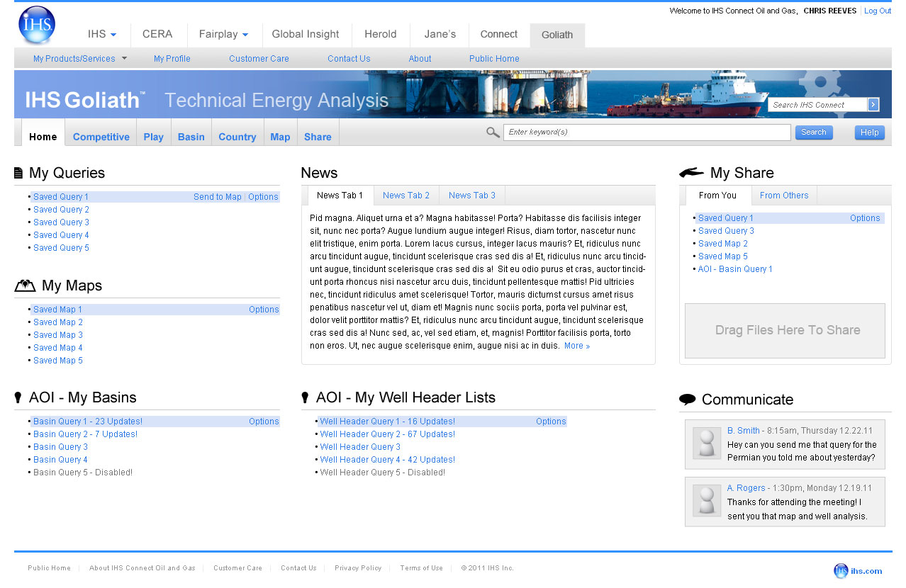Open About in the menu bar
This screenshot has width=906, height=588.
coord(420,59)
